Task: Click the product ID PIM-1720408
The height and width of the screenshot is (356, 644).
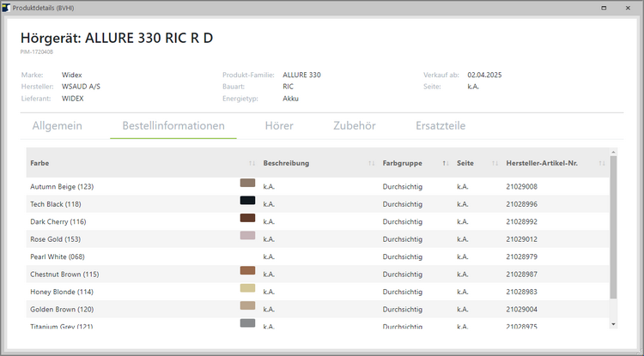Action: pos(37,52)
